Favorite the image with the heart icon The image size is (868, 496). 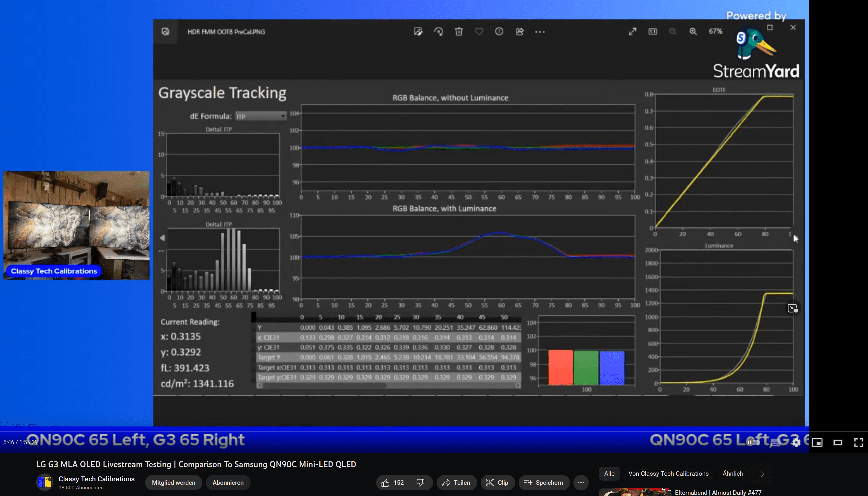[479, 32]
